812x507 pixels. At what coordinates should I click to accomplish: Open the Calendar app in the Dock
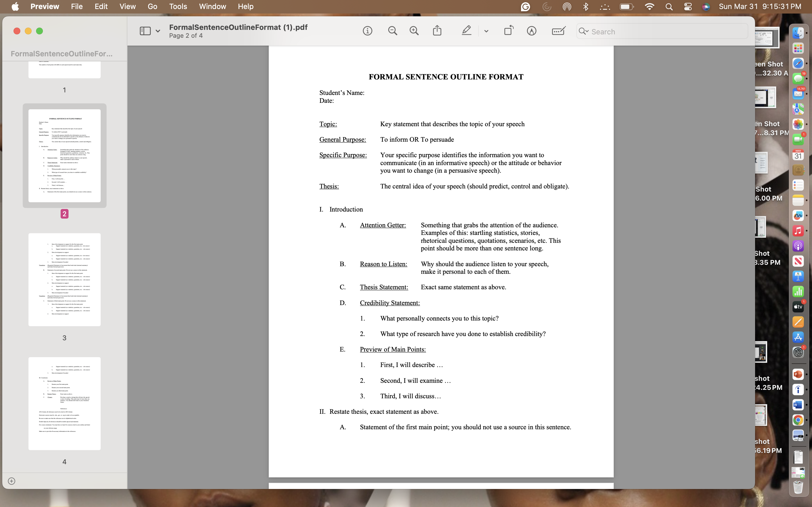click(x=798, y=154)
